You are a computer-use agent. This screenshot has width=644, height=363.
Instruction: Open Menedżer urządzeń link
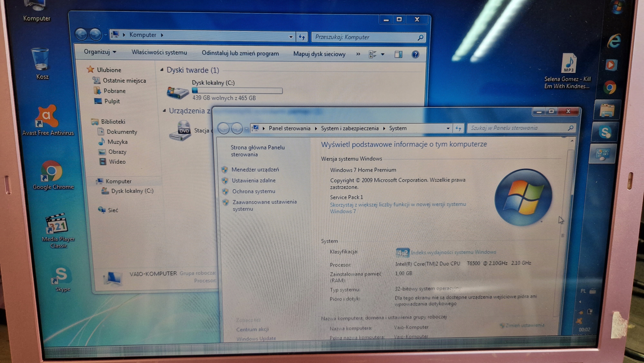click(255, 170)
